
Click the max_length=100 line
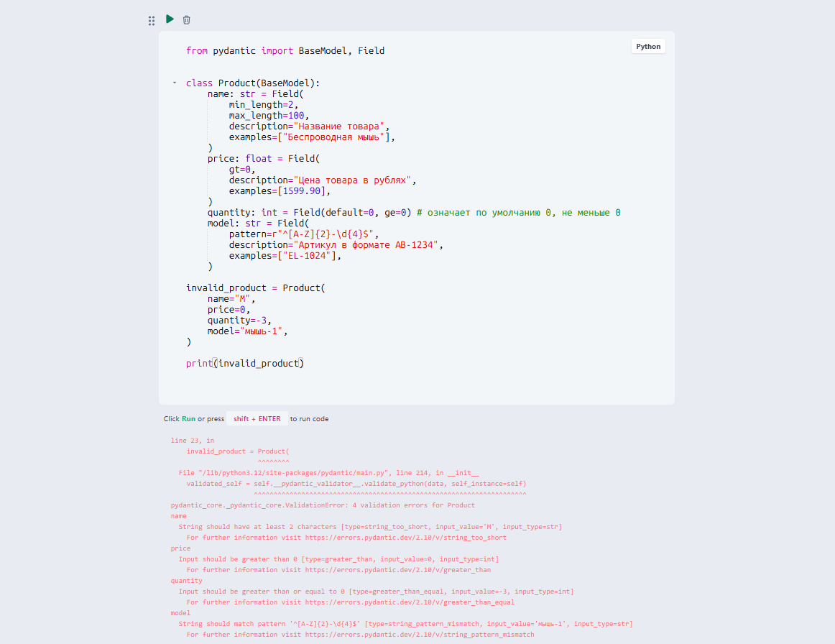coord(269,116)
